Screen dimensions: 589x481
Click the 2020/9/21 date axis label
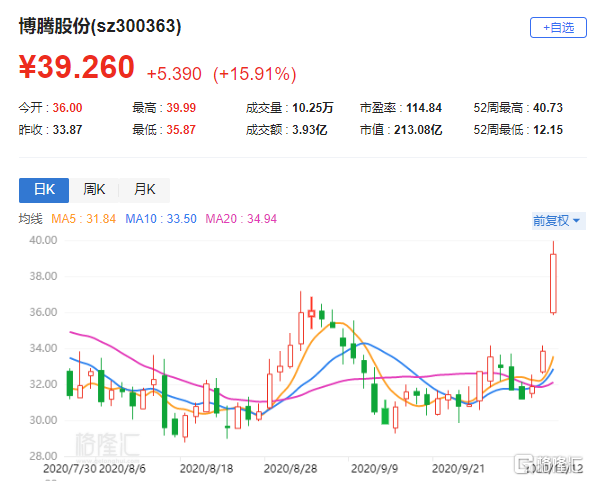pyautogui.click(x=458, y=469)
